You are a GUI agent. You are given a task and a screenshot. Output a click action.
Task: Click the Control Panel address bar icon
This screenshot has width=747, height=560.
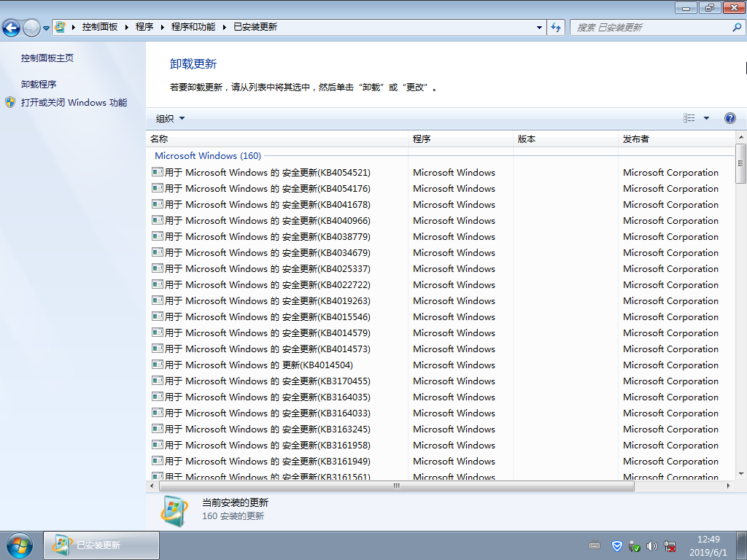(60, 27)
